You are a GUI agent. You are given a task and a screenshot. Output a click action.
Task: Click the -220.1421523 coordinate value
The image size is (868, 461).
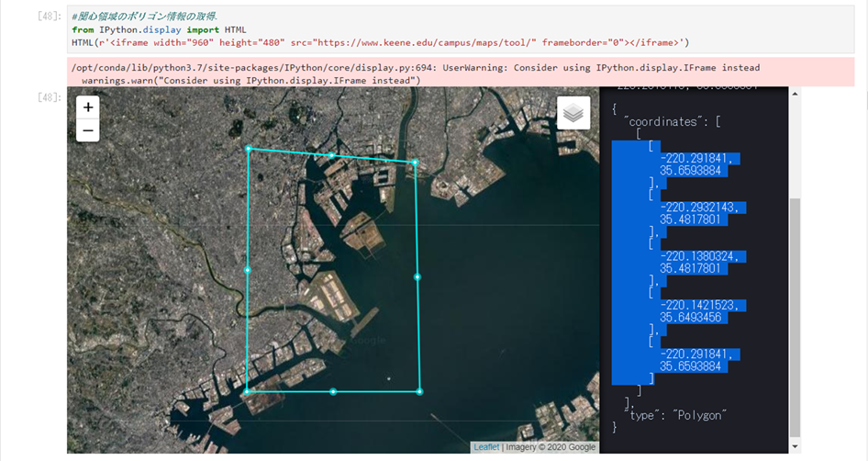pyautogui.click(x=698, y=305)
